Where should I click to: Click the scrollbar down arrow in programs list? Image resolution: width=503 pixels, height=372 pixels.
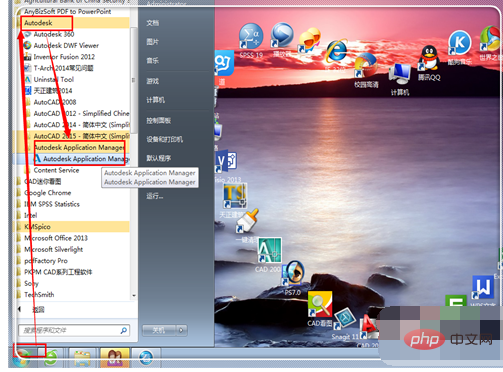click(x=134, y=295)
